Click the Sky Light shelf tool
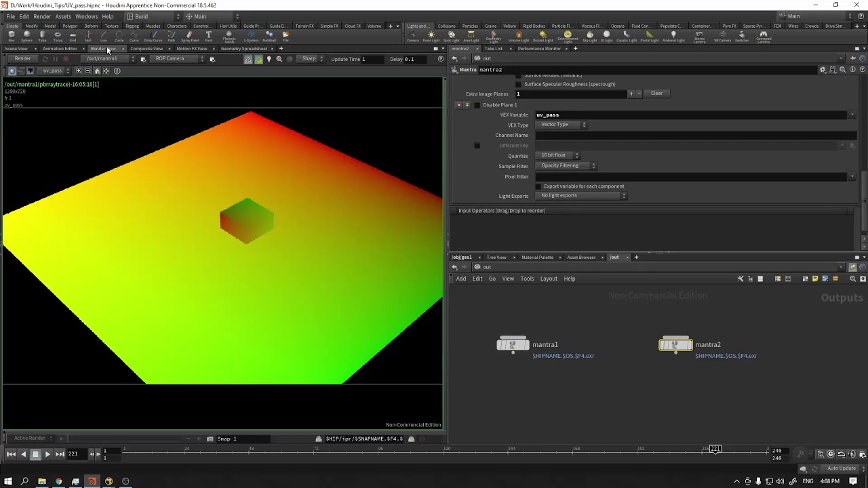 pyautogui.click(x=590, y=36)
